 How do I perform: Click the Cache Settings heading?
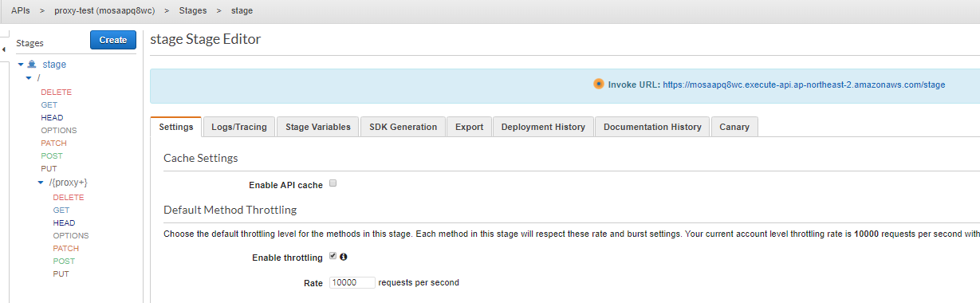(201, 158)
